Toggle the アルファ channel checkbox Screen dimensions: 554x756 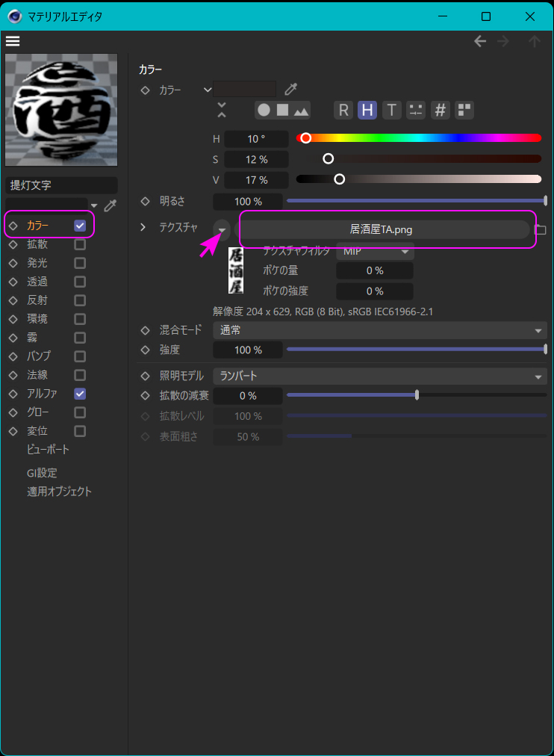pyautogui.click(x=80, y=394)
